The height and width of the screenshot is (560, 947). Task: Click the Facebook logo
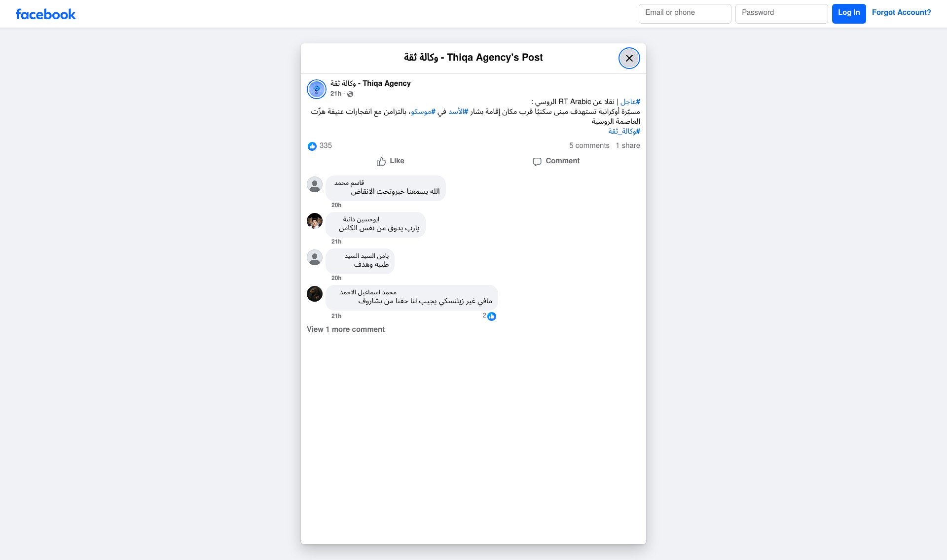pos(46,14)
